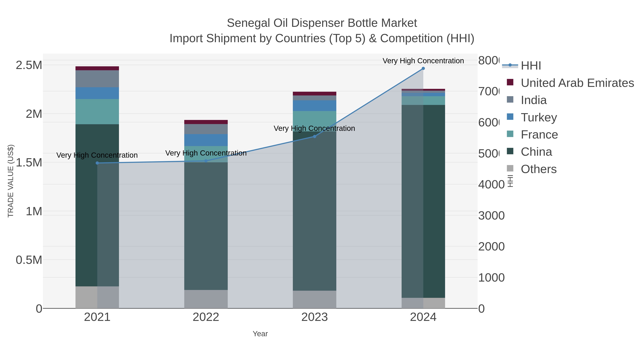Click the 2023 x-axis label
The height and width of the screenshot is (362, 644).
(314, 317)
